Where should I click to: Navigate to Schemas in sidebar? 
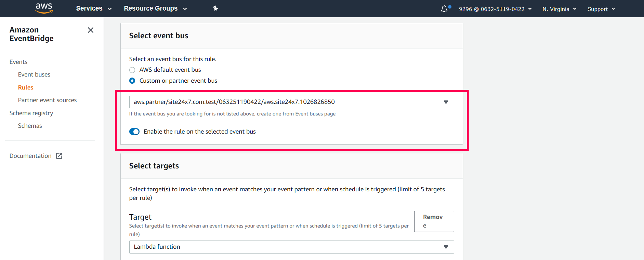pos(30,126)
